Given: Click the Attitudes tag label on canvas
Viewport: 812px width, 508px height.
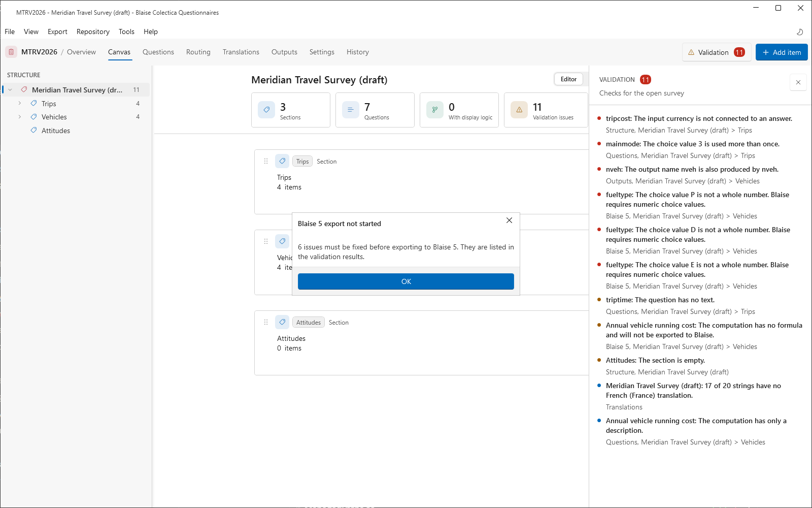Looking at the screenshot, I should [309, 322].
